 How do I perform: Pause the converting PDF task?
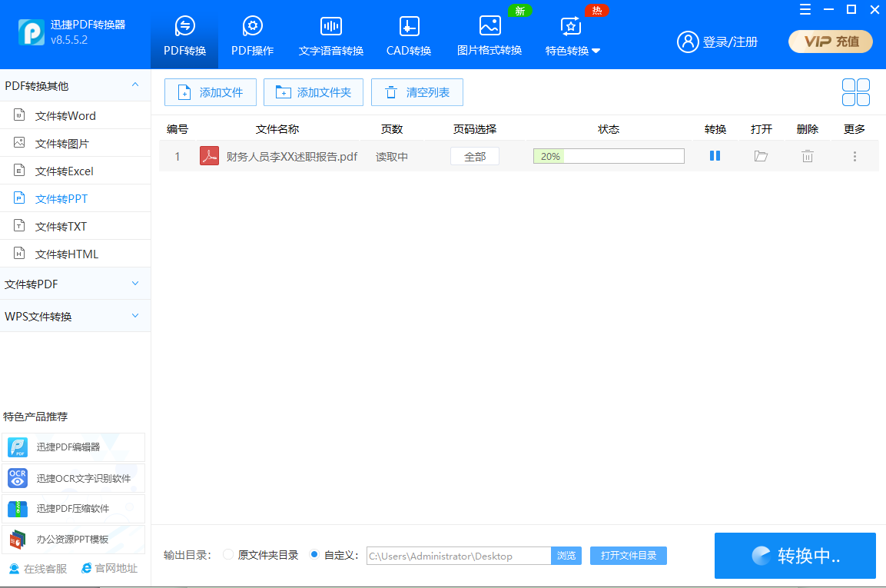[715, 155]
